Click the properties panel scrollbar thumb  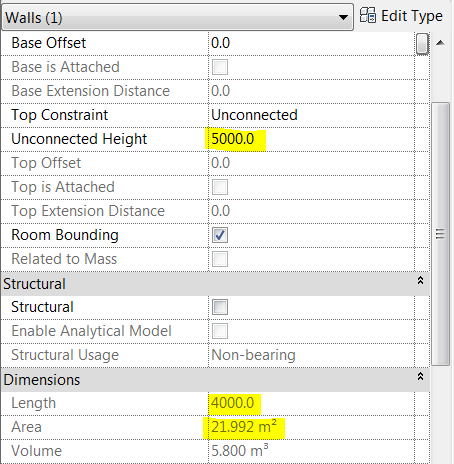tap(440, 234)
